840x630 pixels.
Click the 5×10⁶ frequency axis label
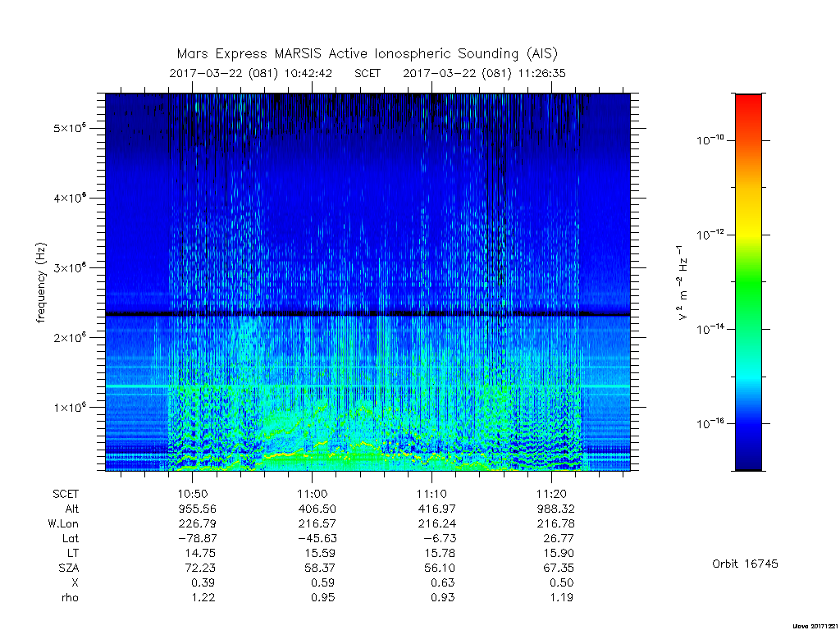click(x=71, y=127)
